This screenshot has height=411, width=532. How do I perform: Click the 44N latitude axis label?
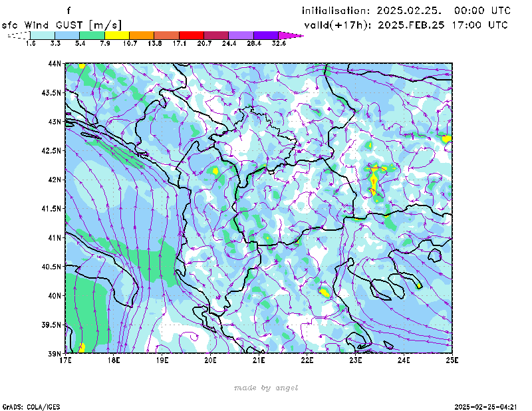(x=55, y=64)
